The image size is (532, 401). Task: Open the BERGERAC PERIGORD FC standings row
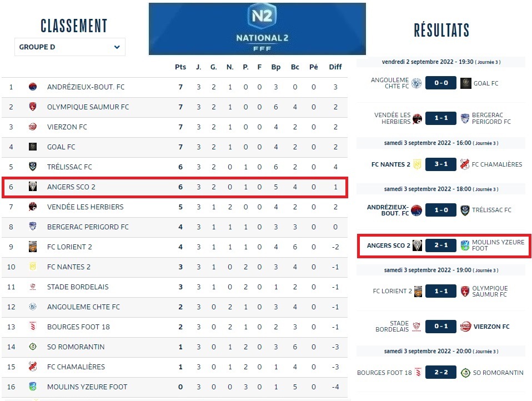click(x=88, y=227)
